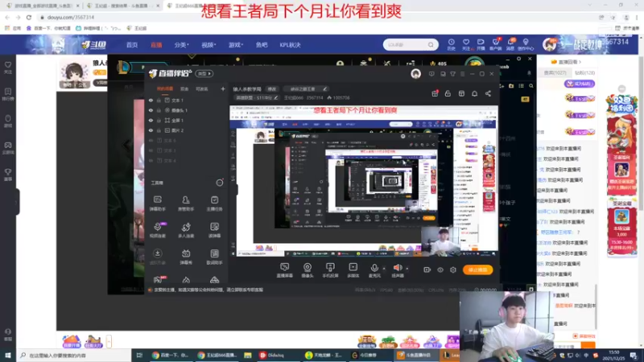Open Windows Start menu
The width and height of the screenshot is (644, 362).
(x=8, y=355)
